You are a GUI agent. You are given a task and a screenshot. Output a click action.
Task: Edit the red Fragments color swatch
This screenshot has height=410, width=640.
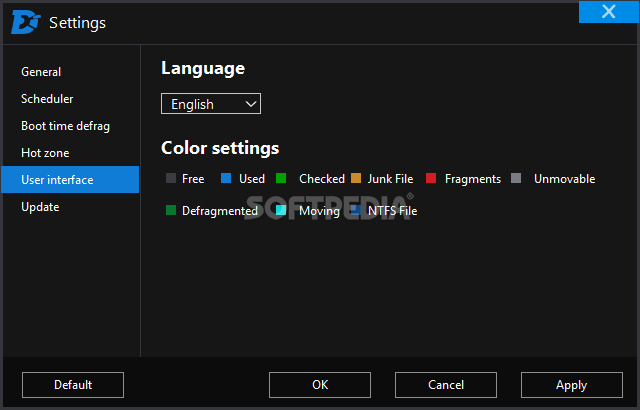tap(431, 178)
